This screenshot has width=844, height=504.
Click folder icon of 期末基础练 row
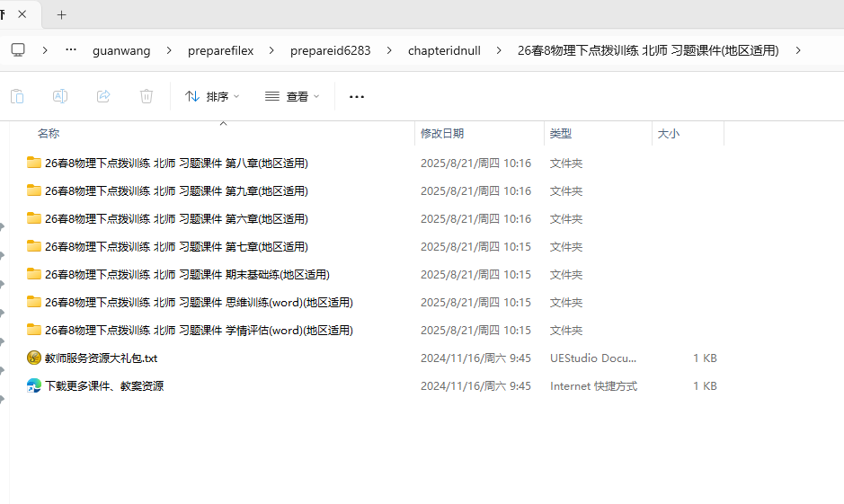[34, 274]
